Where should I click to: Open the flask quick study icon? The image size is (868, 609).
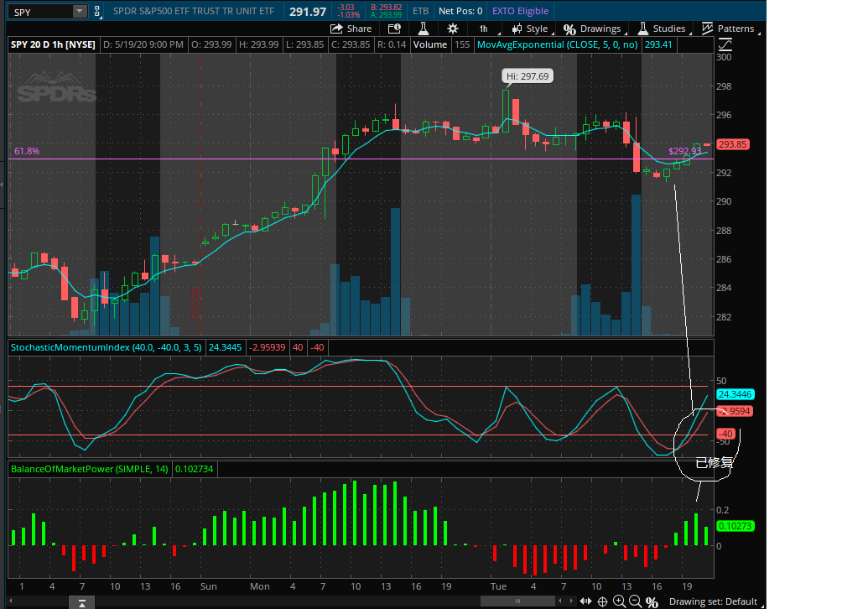[x=423, y=29]
